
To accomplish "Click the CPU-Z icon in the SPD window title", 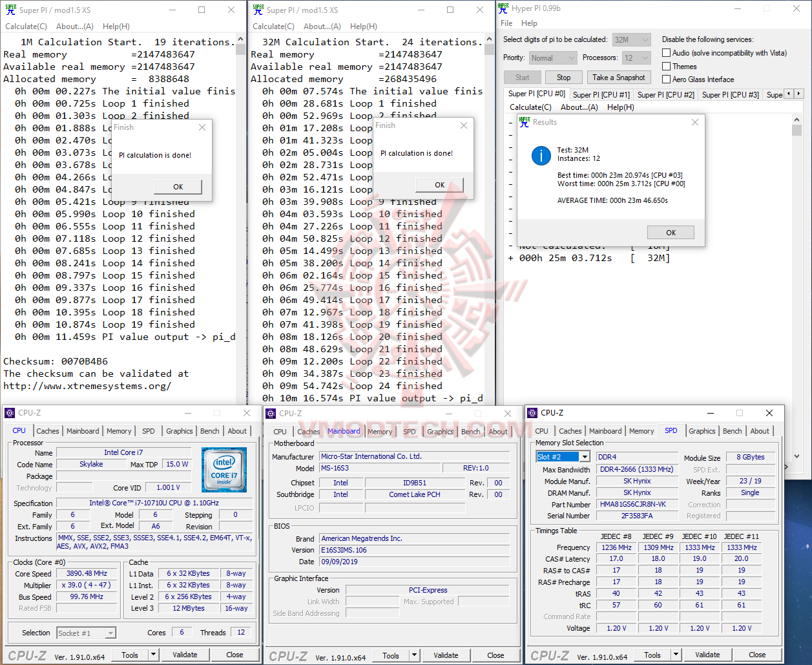I will (532, 412).
